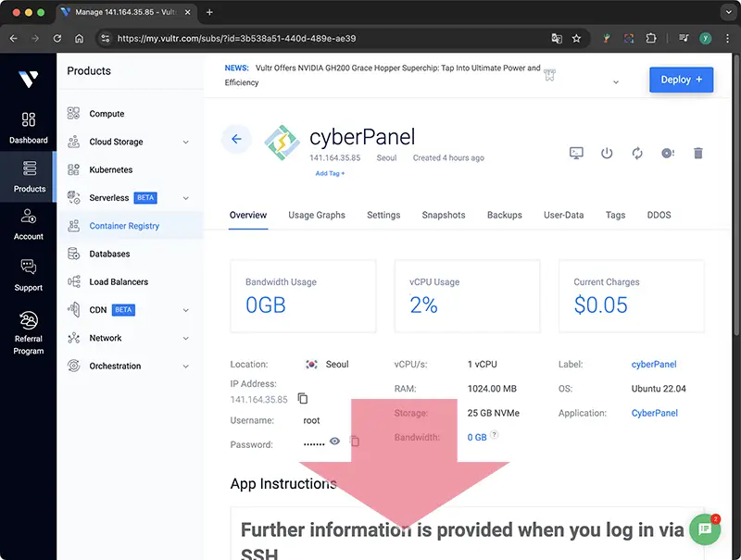Click the server destroy trash icon

tap(698, 153)
